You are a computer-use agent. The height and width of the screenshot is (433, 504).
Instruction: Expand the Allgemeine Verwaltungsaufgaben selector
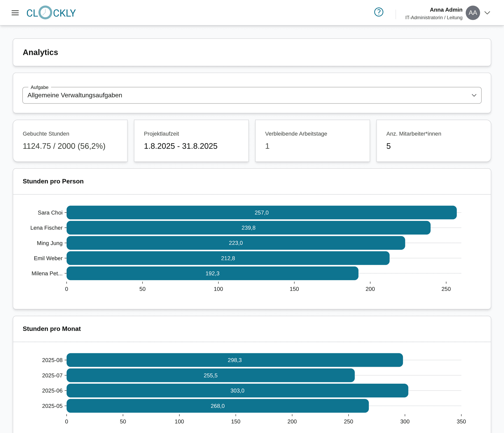tap(252, 95)
